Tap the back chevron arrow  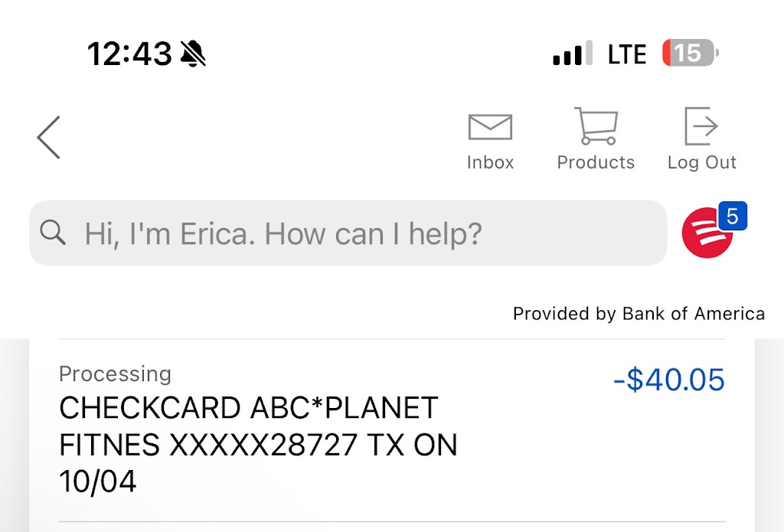(x=48, y=138)
